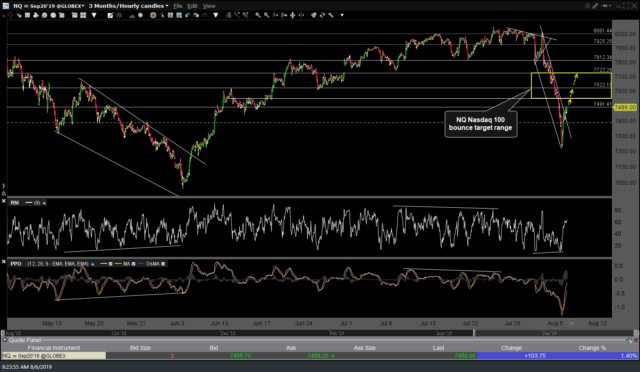
Task: Click the vertical crosshair icon in toolbar
Action: (x=293, y=15)
